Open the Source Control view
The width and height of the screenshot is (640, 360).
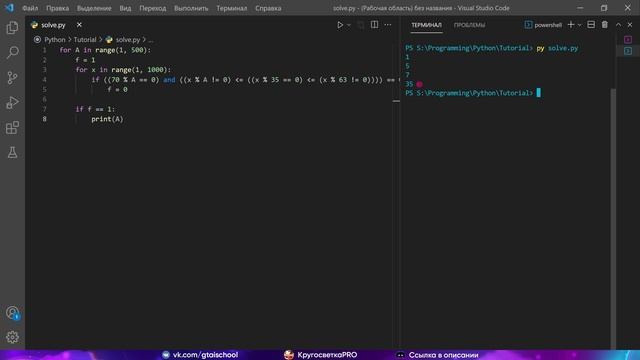click(x=12, y=78)
